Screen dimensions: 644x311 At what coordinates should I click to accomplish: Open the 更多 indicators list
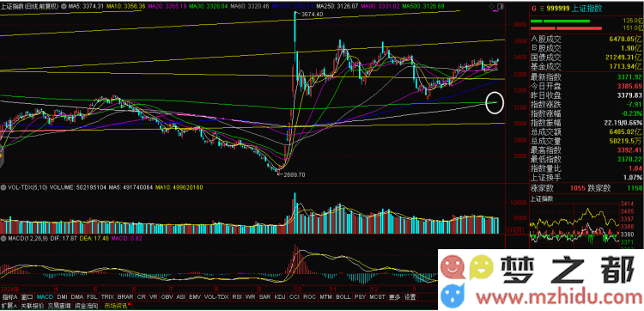(x=394, y=297)
